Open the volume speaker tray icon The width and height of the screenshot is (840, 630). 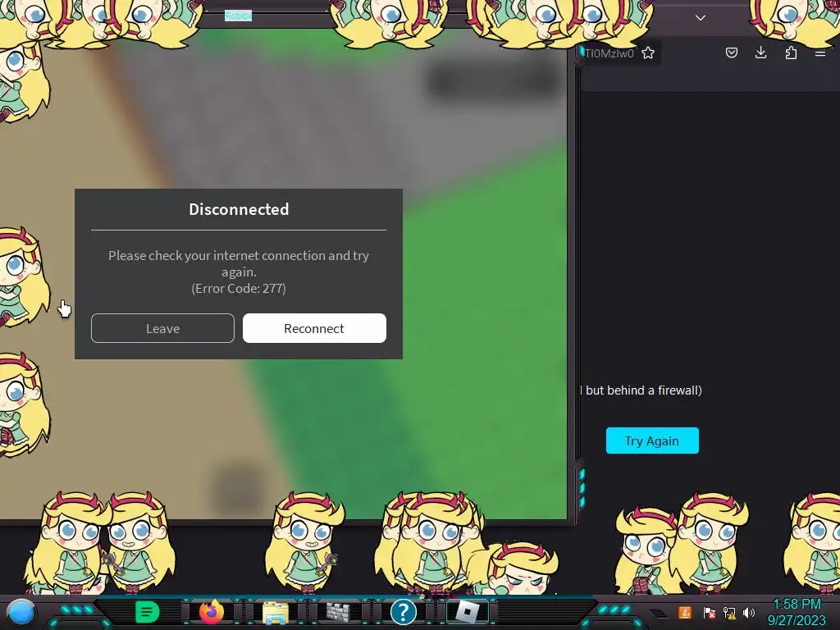[749, 612]
